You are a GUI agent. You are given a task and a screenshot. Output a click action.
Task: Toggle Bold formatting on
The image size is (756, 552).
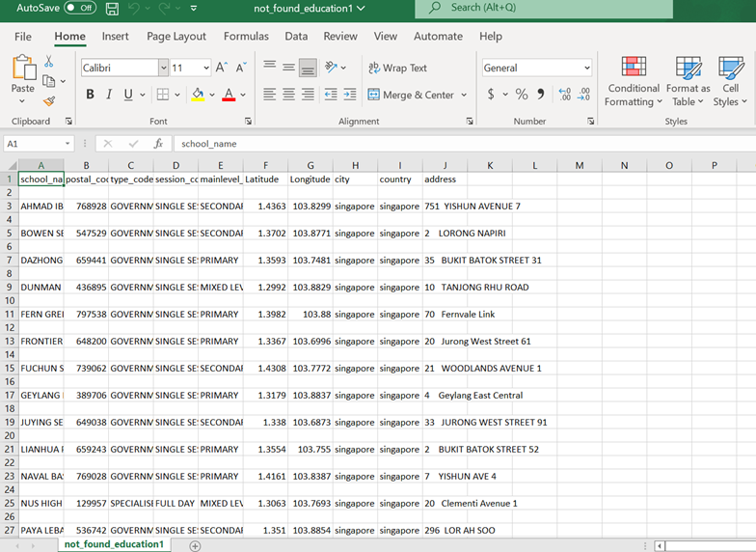tap(91, 95)
